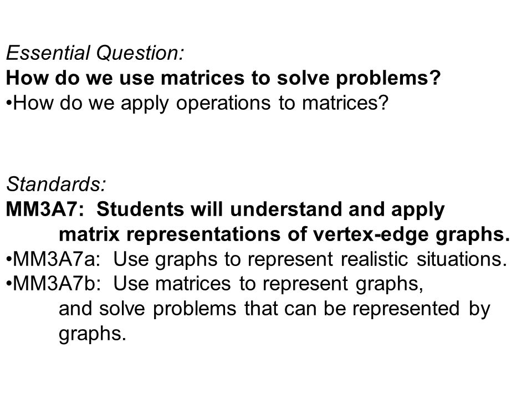Click the line 'and solve problems that can be'
The height and width of the screenshot is (399, 532).
[274, 309]
